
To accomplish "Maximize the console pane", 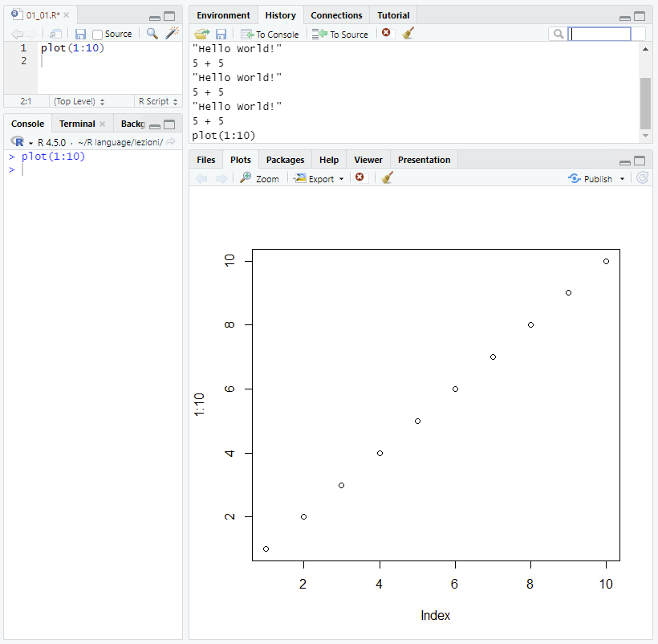I will [x=169, y=124].
